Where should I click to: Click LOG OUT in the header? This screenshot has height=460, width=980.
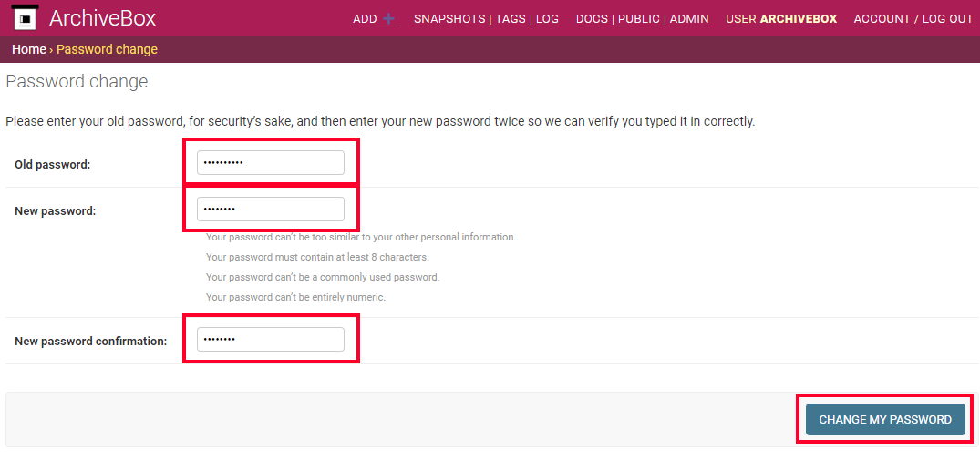pos(948,19)
